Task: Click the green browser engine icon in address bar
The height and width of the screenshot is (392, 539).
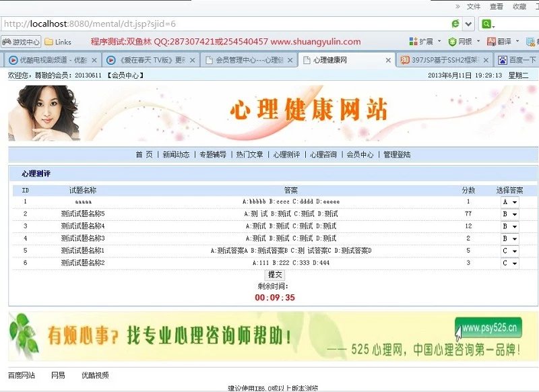Action: (x=455, y=24)
